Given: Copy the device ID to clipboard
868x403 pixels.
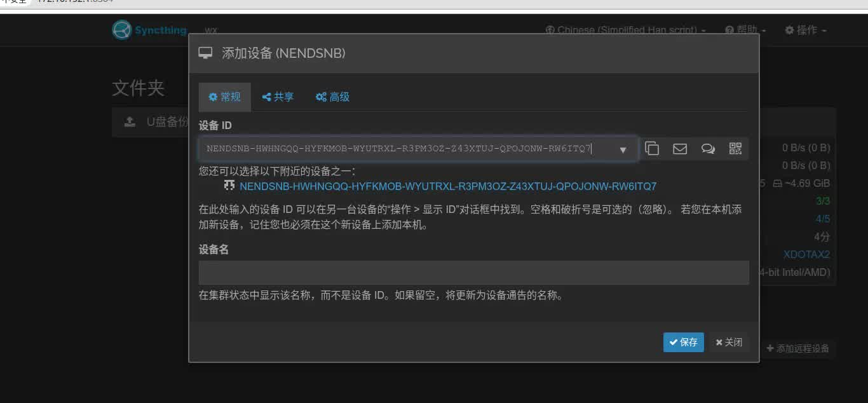Looking at the screenshot, I should 652,148.
